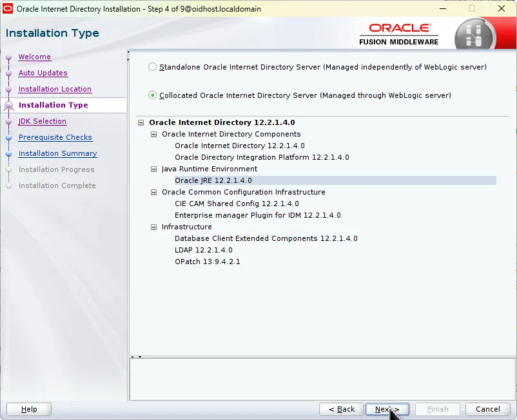Click the Installation Location step bullet icon
The height and width of the screenshot is (420, 517).
tap(9, 90)
